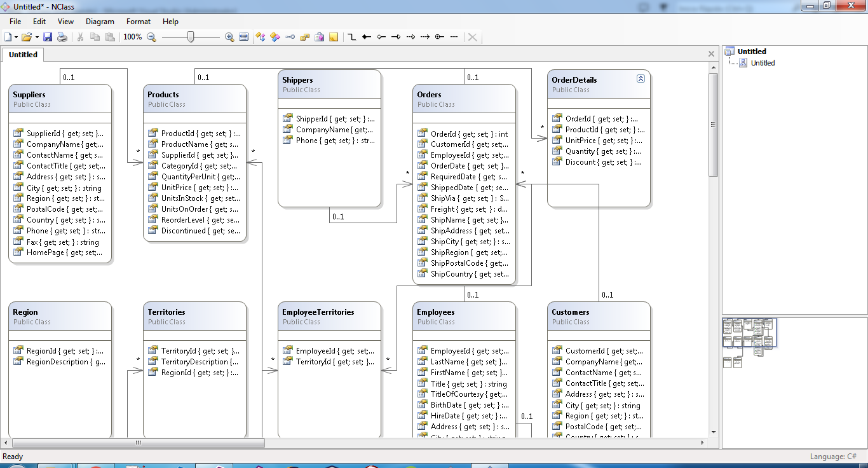The width and height of the screenshot is (868, 468).
Task: Select the Aggregation relationship tool
Action: coord(381,37)
